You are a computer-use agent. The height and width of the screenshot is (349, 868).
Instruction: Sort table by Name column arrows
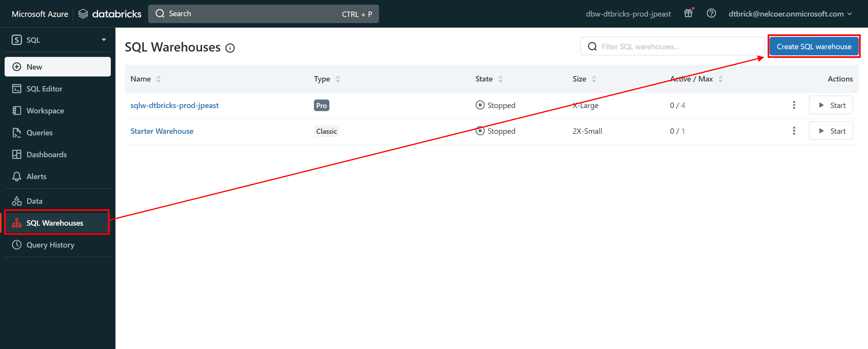tap(158, 79)
